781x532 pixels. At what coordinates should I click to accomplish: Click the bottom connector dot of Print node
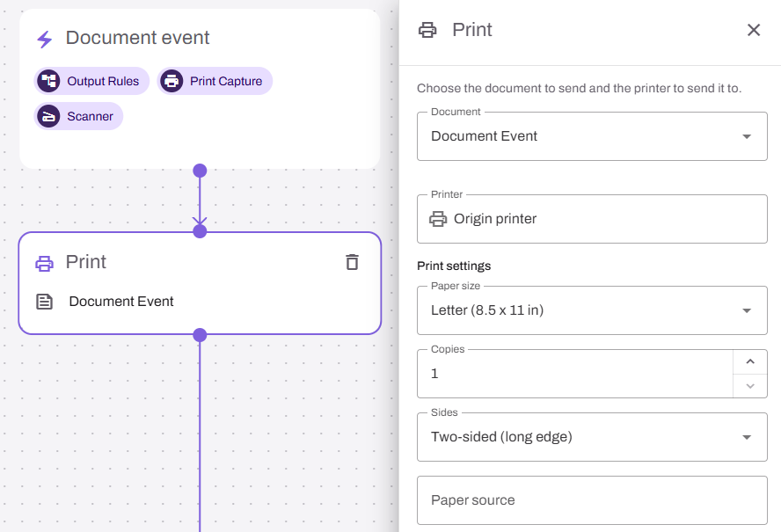tap(200, 335)
